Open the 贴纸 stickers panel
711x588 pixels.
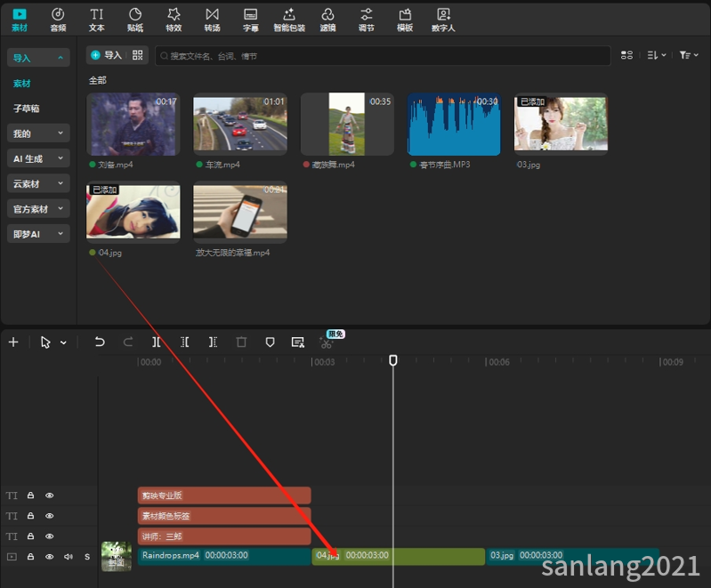coord(135,20)
